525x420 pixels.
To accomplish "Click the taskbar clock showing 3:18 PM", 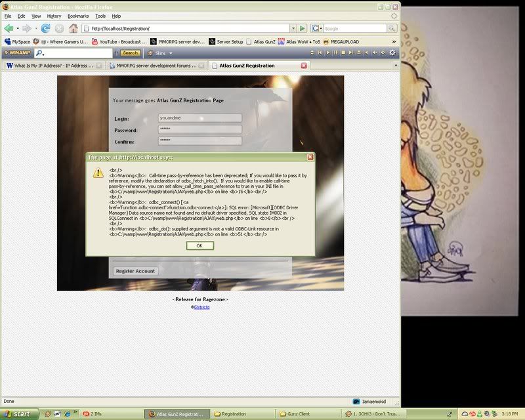I will (x=510, y=414).
